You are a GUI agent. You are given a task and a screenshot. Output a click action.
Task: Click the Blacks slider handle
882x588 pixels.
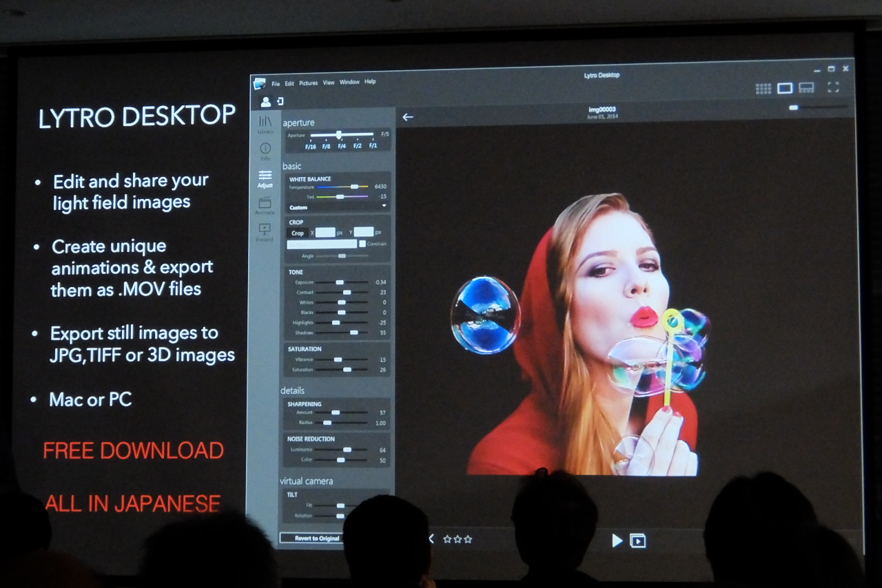pos(342,313)
